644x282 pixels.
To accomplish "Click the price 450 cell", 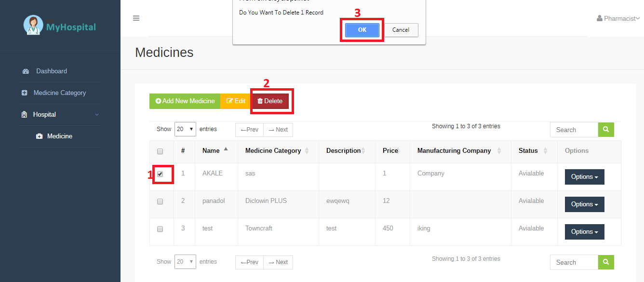I will click(x=392, y=232).
